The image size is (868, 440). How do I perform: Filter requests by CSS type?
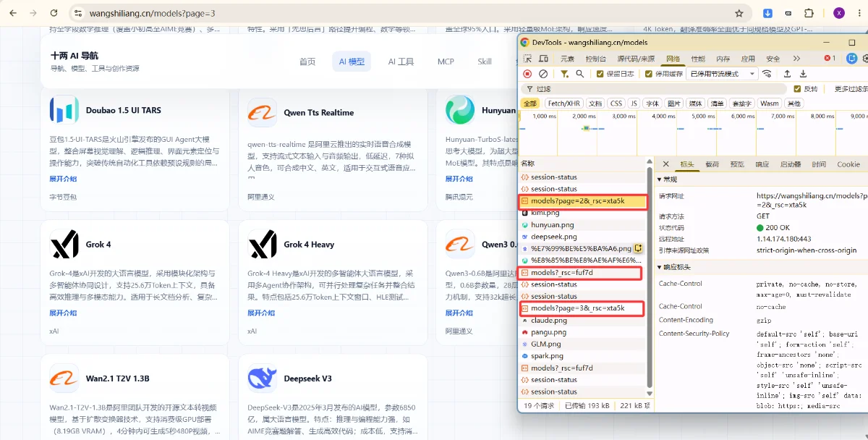coord(616,103)
